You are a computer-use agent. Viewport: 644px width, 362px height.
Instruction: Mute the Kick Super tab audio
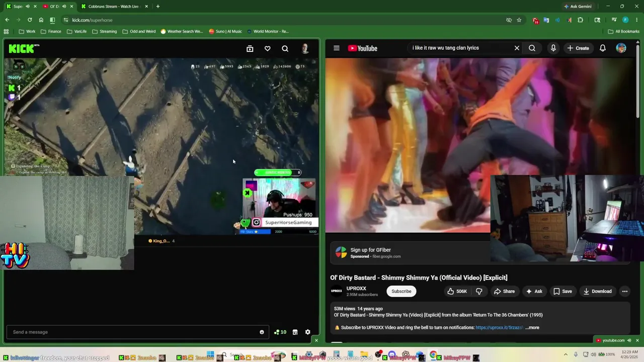(28, 7)
